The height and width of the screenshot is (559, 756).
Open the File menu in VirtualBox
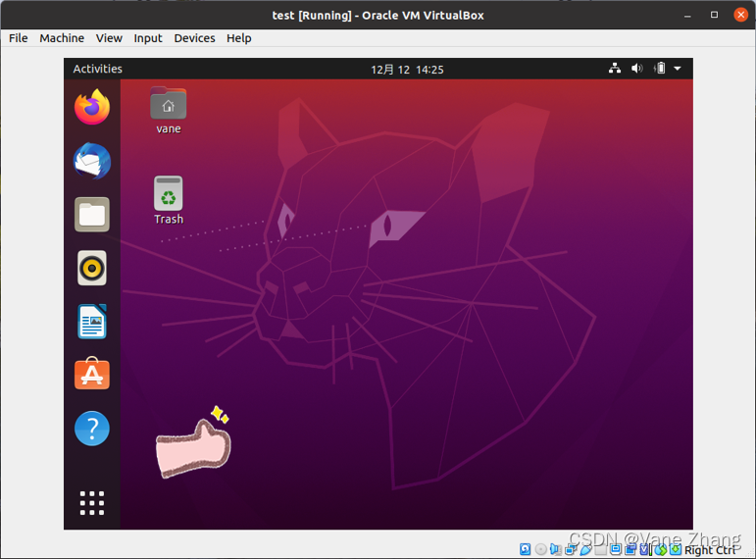pyautogui.click(x=19, y=38)
